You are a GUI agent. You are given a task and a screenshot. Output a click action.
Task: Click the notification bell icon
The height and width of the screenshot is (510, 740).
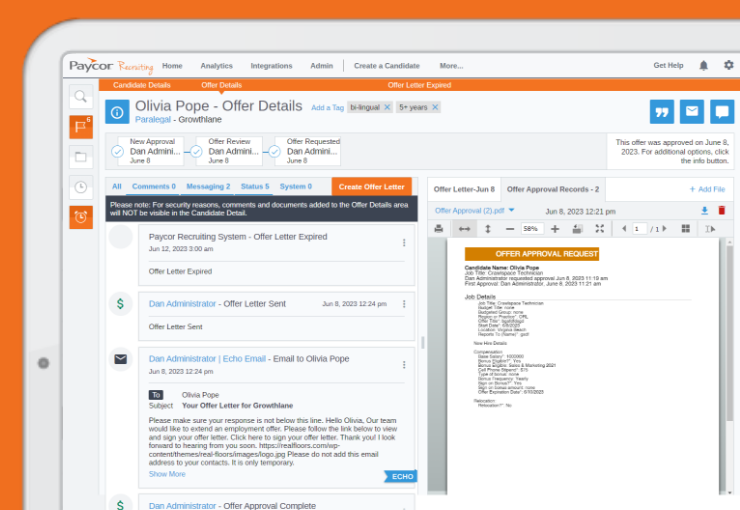[x=703, y=66]
